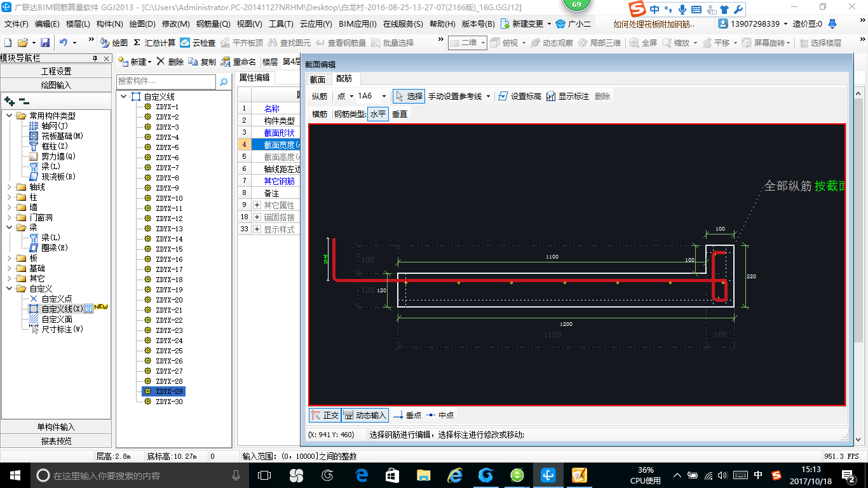Click the open folder icon
The height and width of the screenshot is (488, 868).
(22, 43)
